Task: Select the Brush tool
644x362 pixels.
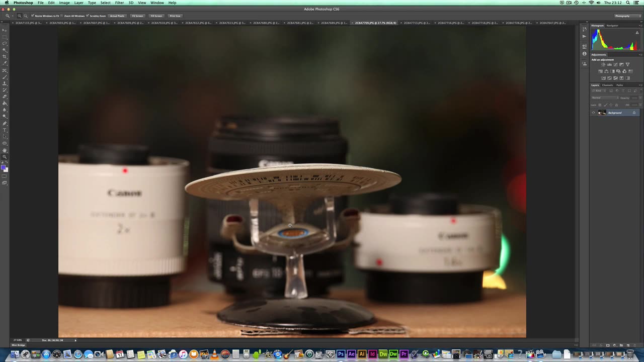Action: click(5, 77)
